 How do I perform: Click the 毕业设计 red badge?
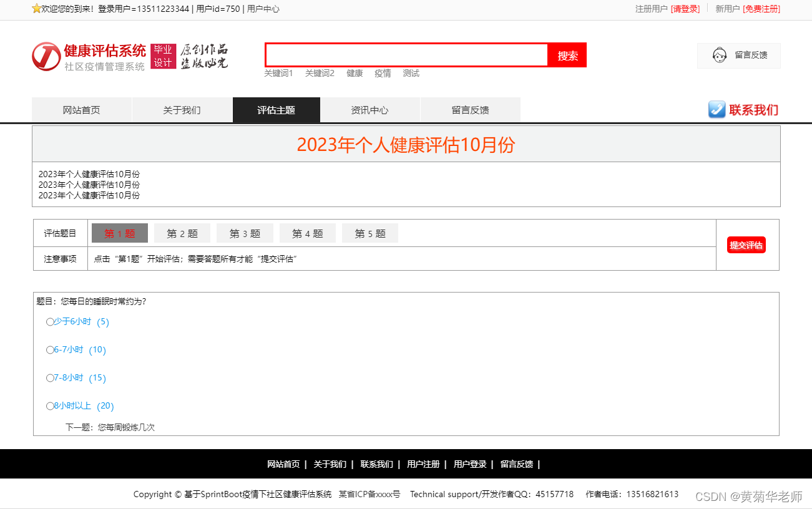coord(163,56)
